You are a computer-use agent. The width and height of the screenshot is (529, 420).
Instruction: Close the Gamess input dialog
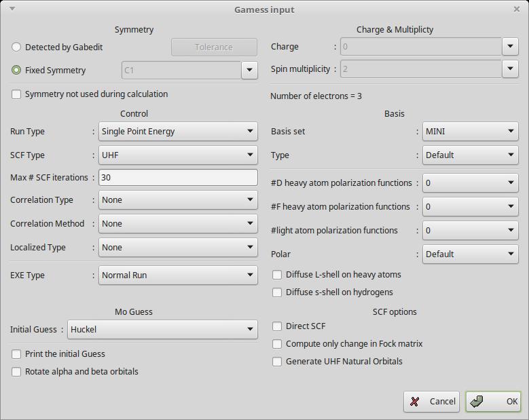click(x=517, y=9)
